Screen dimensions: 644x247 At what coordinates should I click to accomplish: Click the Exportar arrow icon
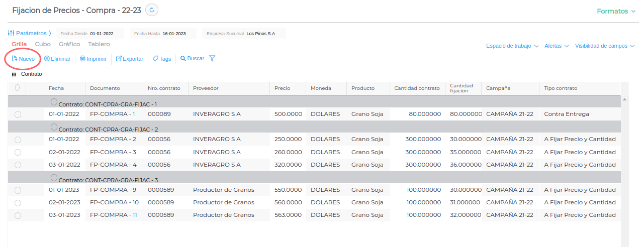coord(119,59)
